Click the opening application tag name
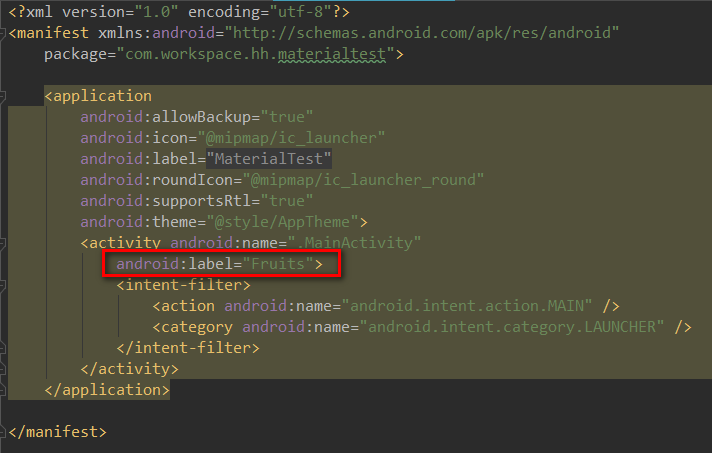This screenshot has width=712, height=453. pyautogui.click(x=103, y=96)
